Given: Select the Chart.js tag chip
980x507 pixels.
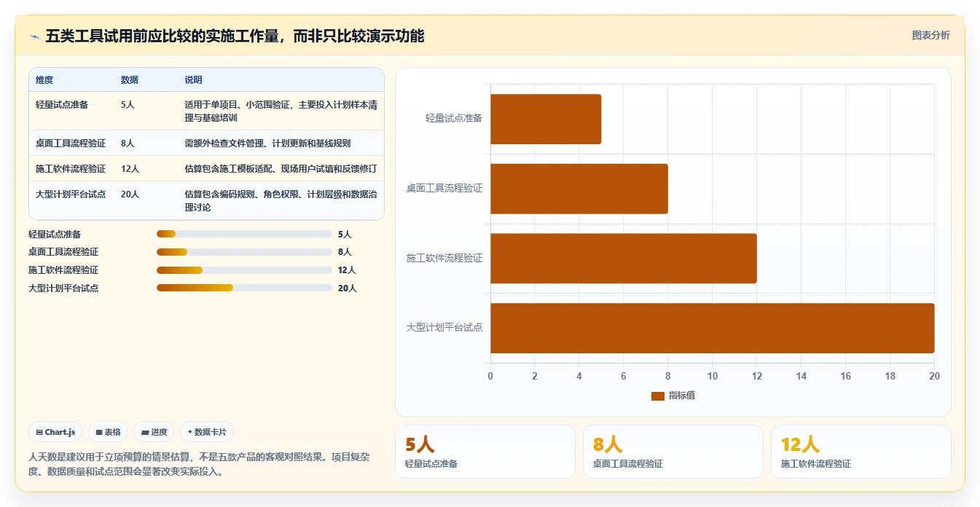Looking at the screenshot, I should [x=56, y=432].
